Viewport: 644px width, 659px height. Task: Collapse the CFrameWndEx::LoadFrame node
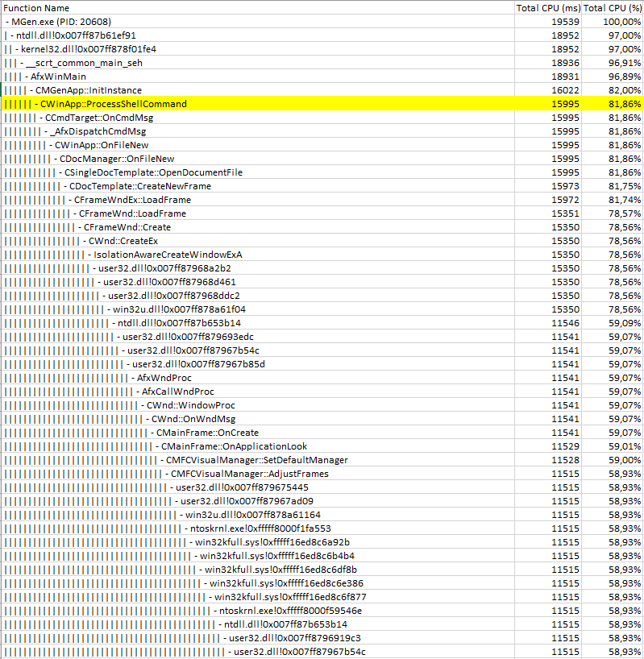click(71, 200)
